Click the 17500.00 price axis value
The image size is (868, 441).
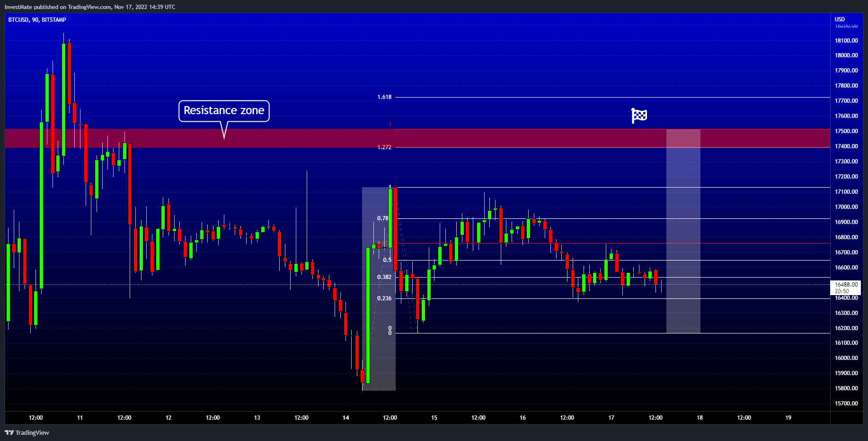(846, 131)
